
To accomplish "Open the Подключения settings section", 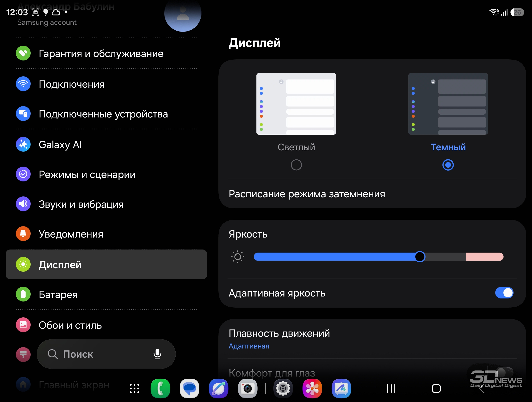I will point(106,84).
